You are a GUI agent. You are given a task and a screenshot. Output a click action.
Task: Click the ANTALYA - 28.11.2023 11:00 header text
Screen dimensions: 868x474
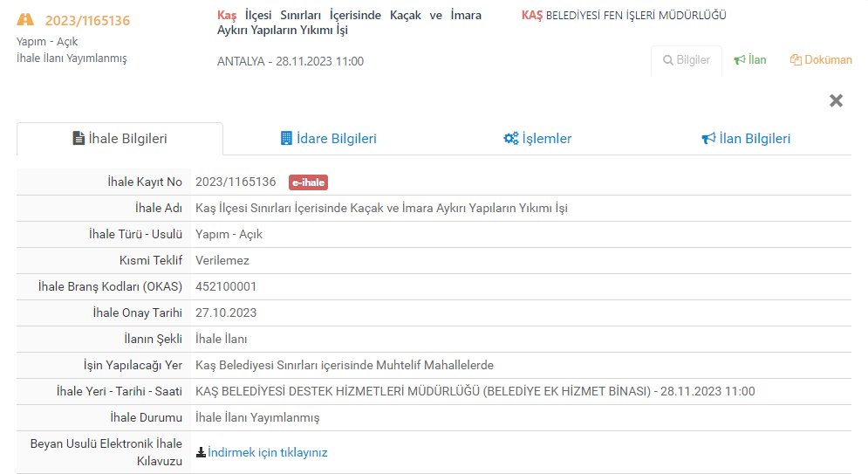coord(290,61)
